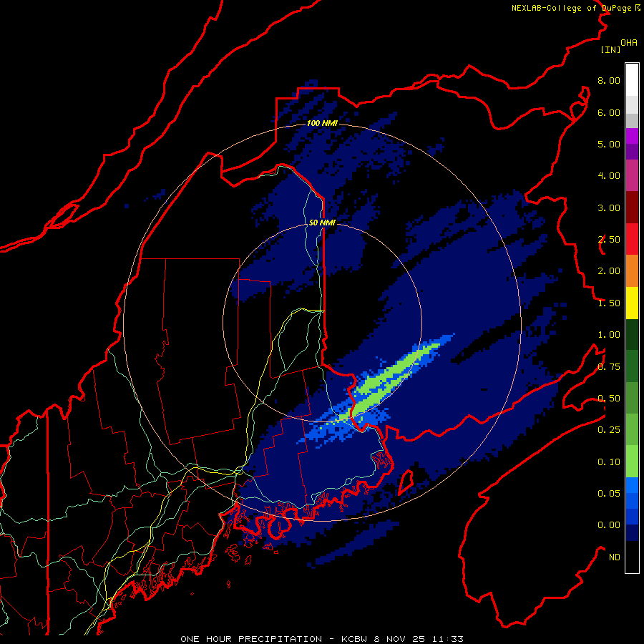Select the black ND swatch in the legend

click(632, 557)
